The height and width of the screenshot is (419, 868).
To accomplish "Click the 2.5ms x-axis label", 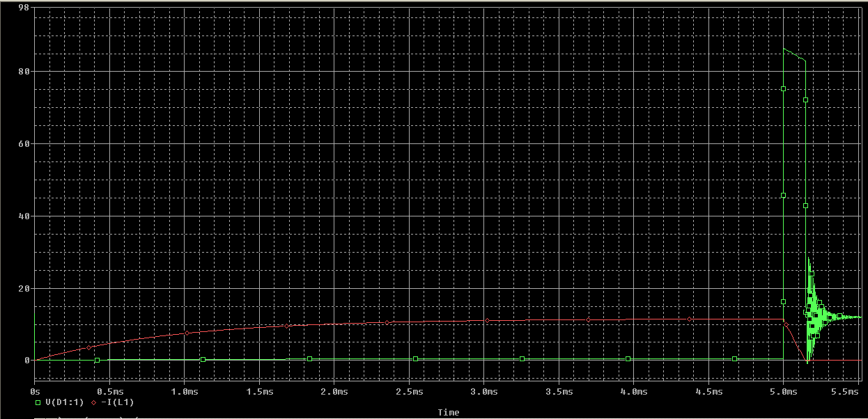I will (410, 392).
